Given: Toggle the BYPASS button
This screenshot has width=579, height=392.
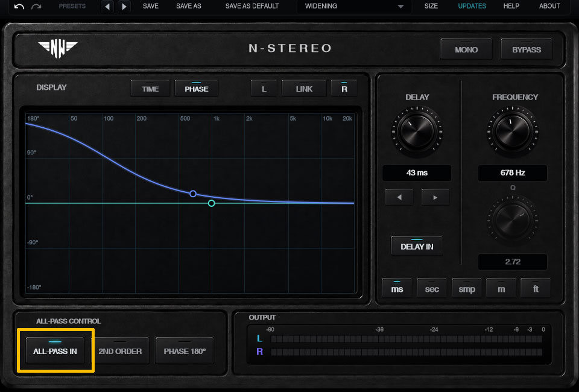Looking at the screenshot, I should [x=527, y=49].
